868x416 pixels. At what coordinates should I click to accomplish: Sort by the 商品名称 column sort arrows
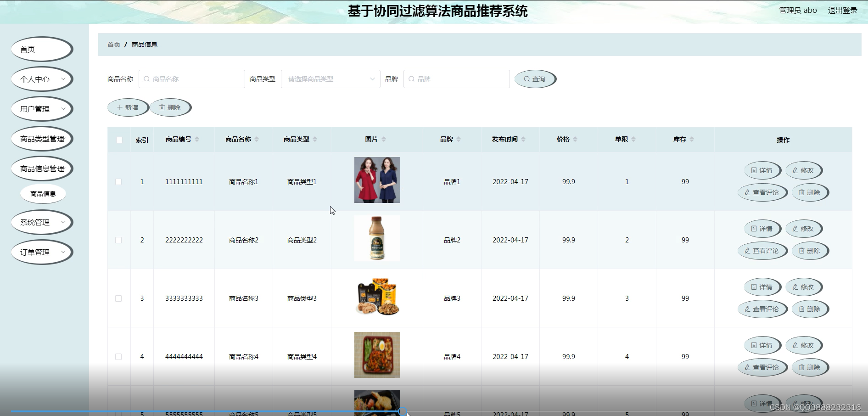coord(257,139)
